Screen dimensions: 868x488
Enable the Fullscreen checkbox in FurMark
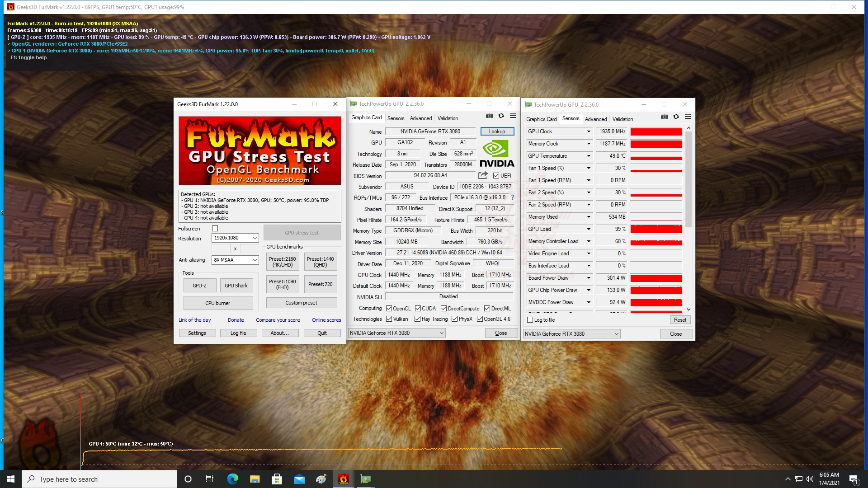click(215, 229)
